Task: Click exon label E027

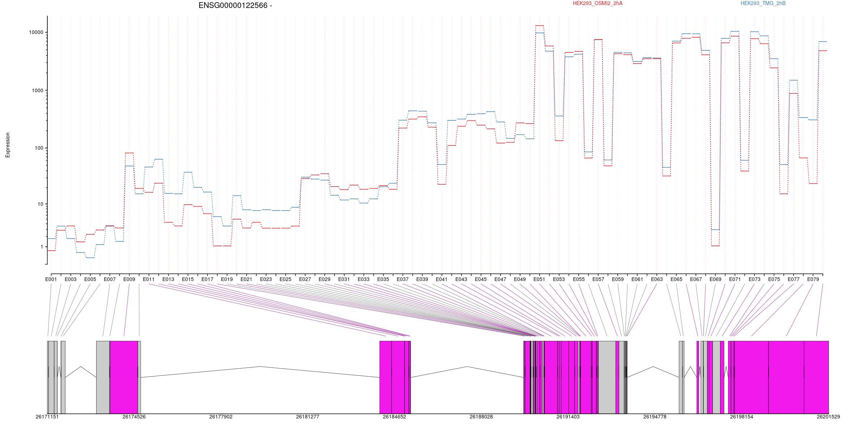Action: [305, 279]
